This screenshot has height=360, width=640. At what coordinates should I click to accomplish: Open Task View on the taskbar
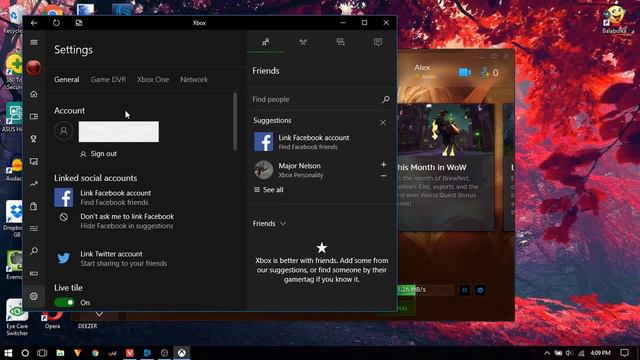point(42,353)
